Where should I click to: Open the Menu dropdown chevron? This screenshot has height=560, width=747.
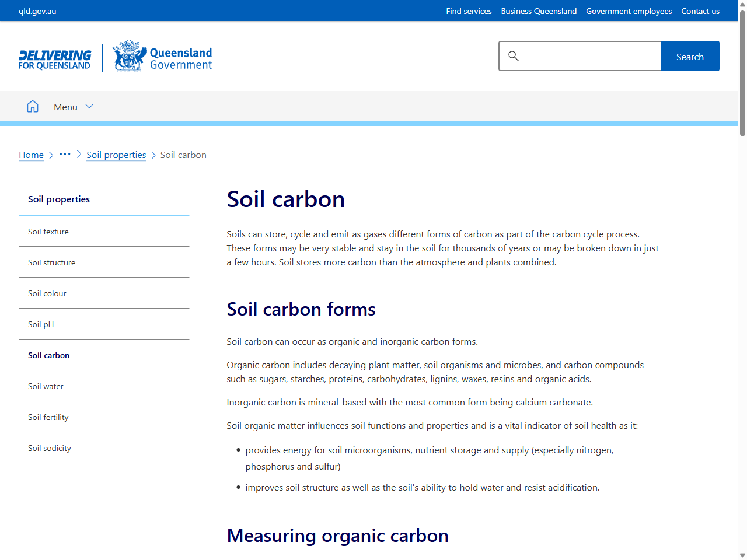(89, 106)
